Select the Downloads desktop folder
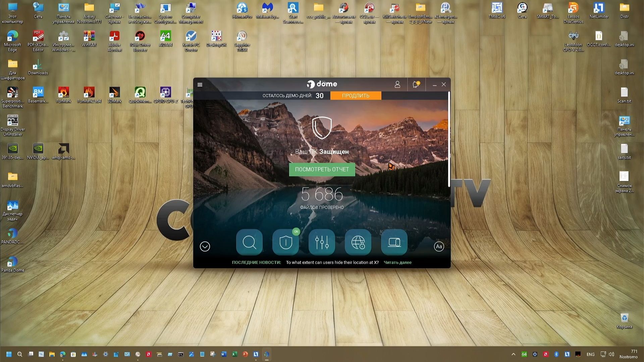 coord(38,67)
